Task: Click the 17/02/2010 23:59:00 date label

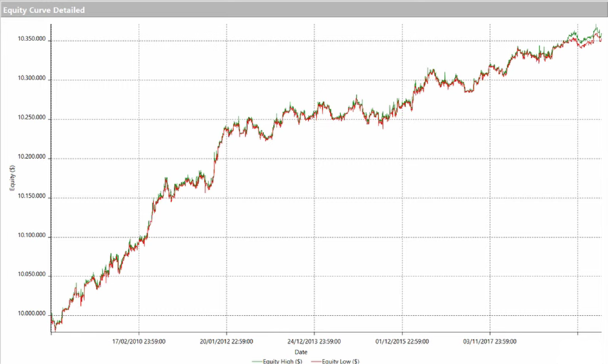Action: (139, 341)
